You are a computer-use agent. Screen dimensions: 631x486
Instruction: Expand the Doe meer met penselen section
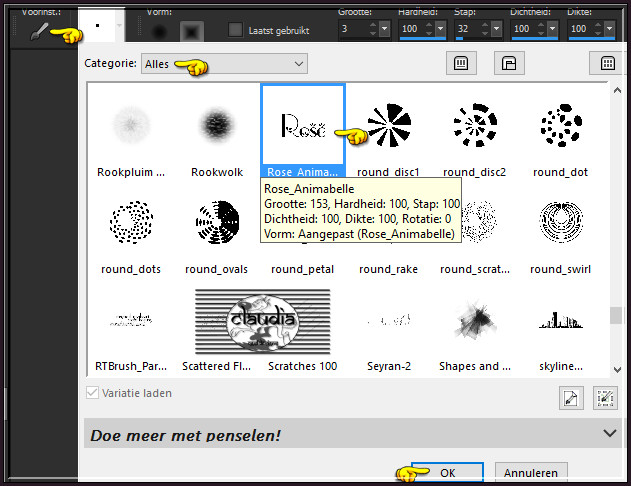[610, 433]
